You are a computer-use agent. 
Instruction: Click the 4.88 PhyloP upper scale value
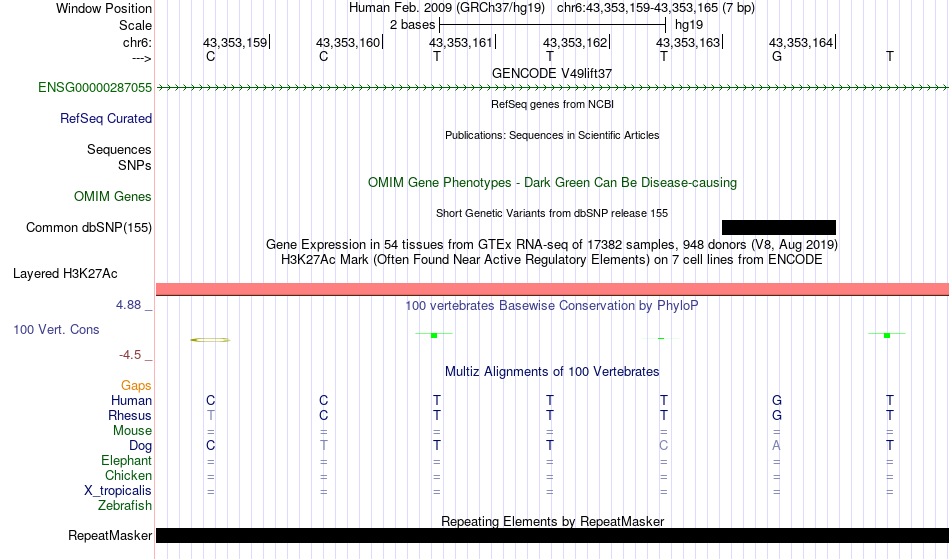coord(128,305)
